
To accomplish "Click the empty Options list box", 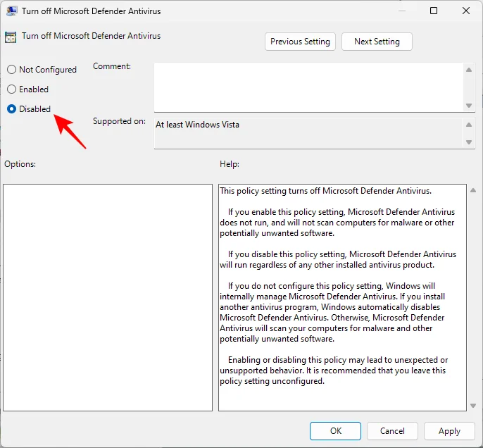I will coord(108,297).
